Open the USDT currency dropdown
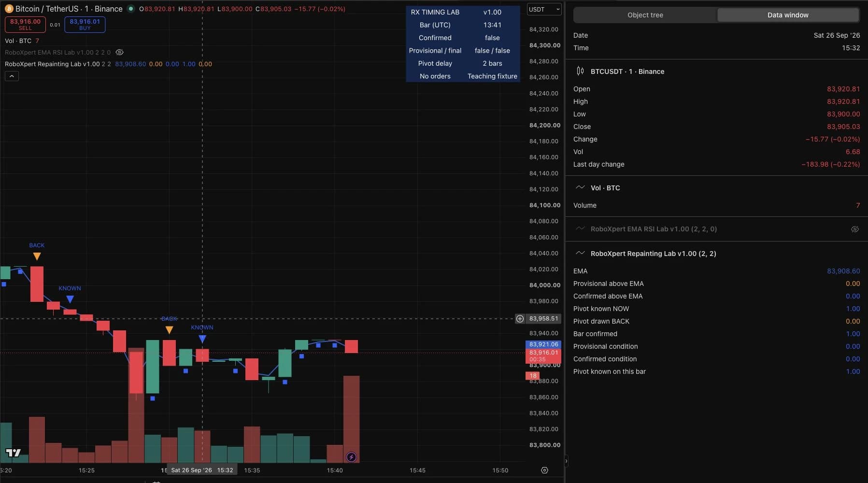 pos(544,9)
